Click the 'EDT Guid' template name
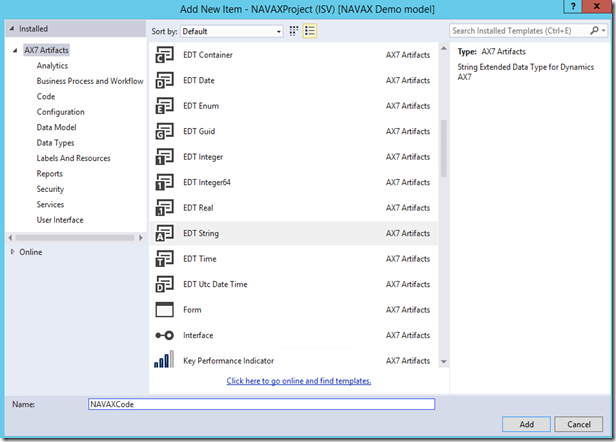Image resolution: width=616 pixels, height=442 pixels. 199,131
